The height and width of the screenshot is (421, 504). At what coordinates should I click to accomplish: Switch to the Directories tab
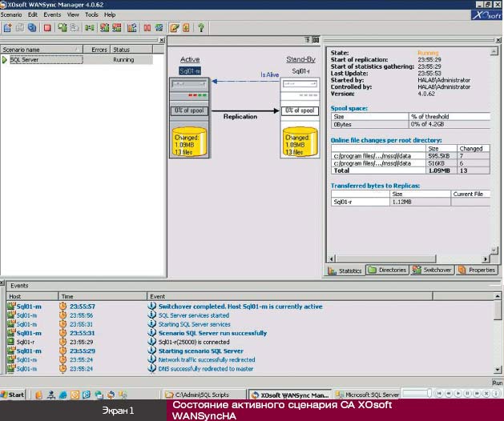pos(387,271)
